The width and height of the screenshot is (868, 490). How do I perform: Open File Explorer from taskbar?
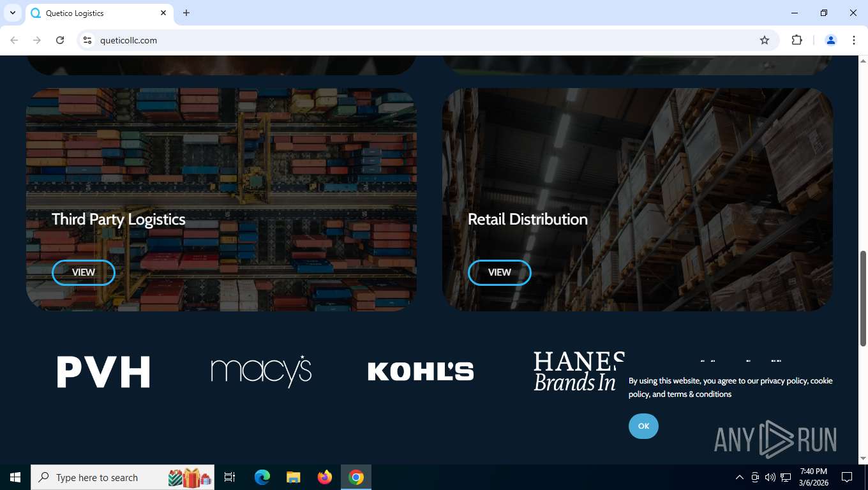point(294,477)
